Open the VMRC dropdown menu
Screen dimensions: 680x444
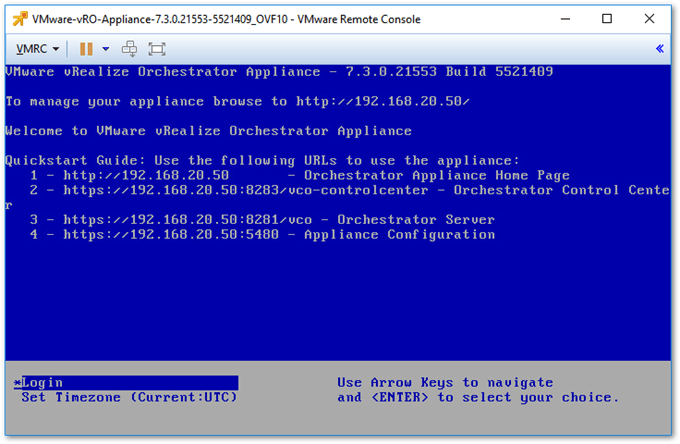pos(38,49)
